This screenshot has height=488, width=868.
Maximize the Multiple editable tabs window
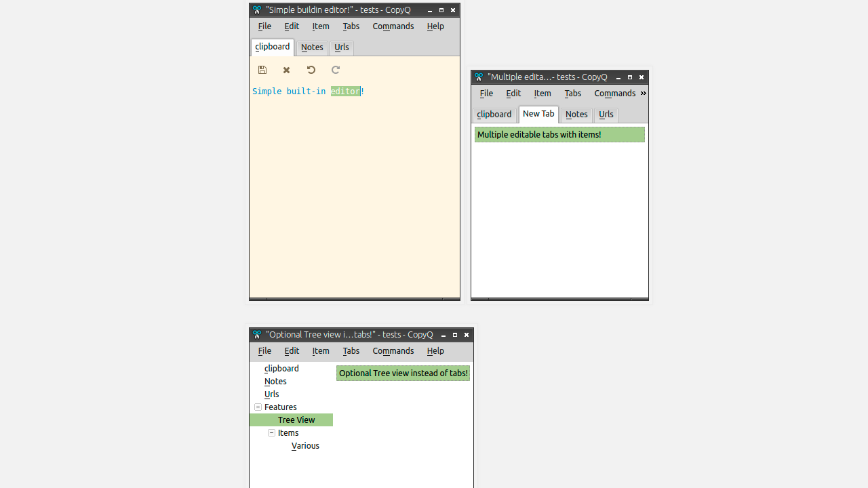[x=630, y=77]
